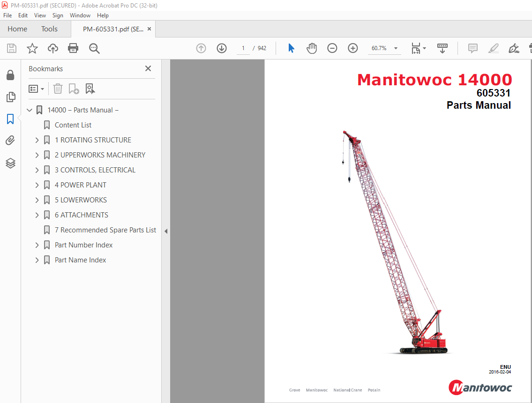Expand 6 ATTACHMENTS bookmark
The image size is (532, 403).
tap(37, 215)
